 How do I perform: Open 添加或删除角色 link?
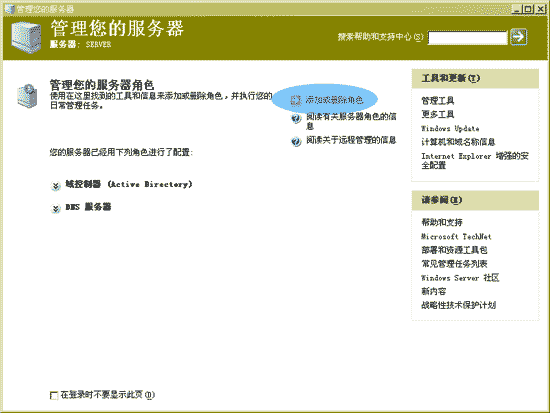tap(334, 100)
